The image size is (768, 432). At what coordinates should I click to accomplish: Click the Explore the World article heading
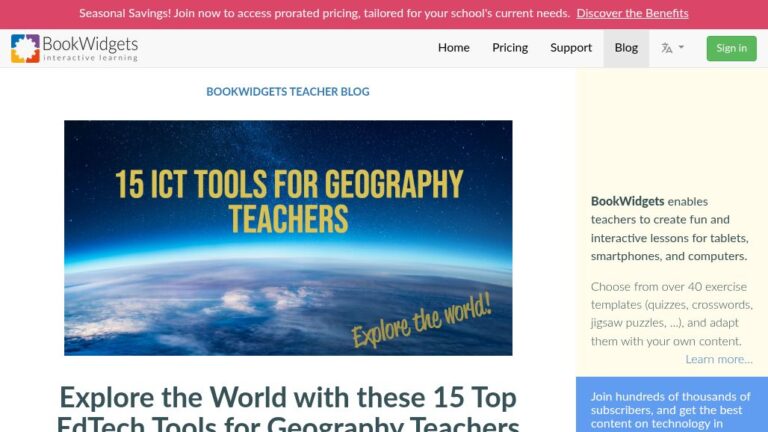tap(288, 408)
